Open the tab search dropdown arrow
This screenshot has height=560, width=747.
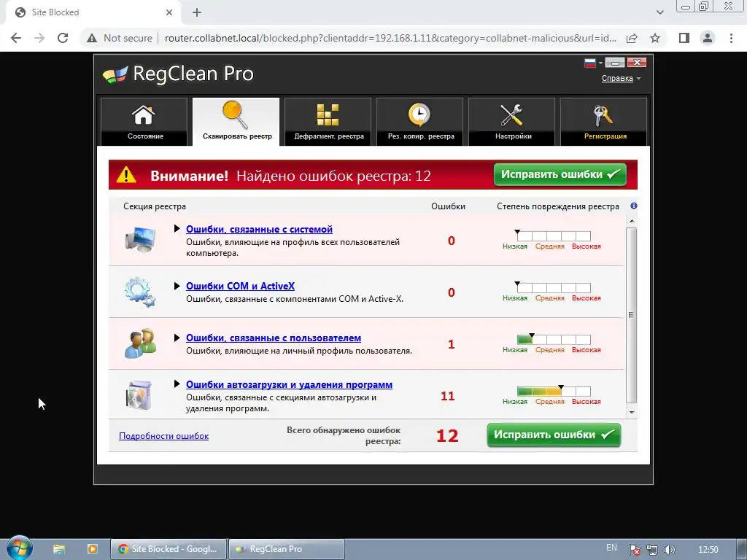(659, 12)
